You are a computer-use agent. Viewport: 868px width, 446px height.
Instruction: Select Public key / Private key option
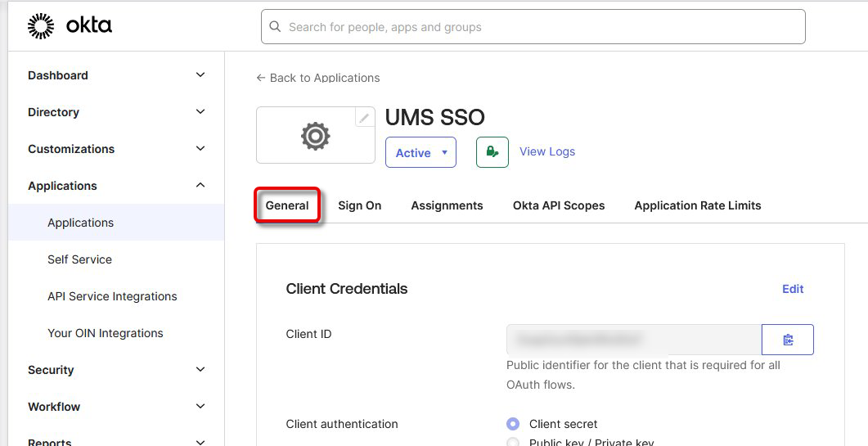513,443
